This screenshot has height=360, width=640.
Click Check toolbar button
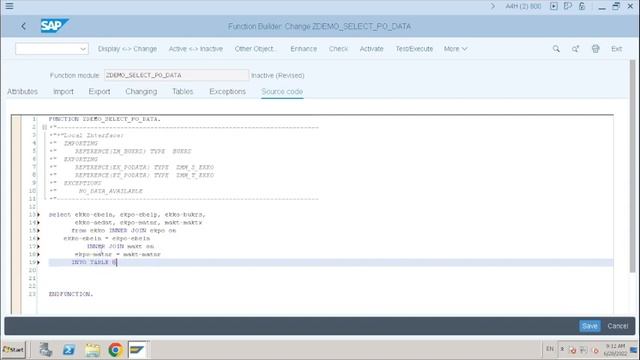(x=338, y=49)
